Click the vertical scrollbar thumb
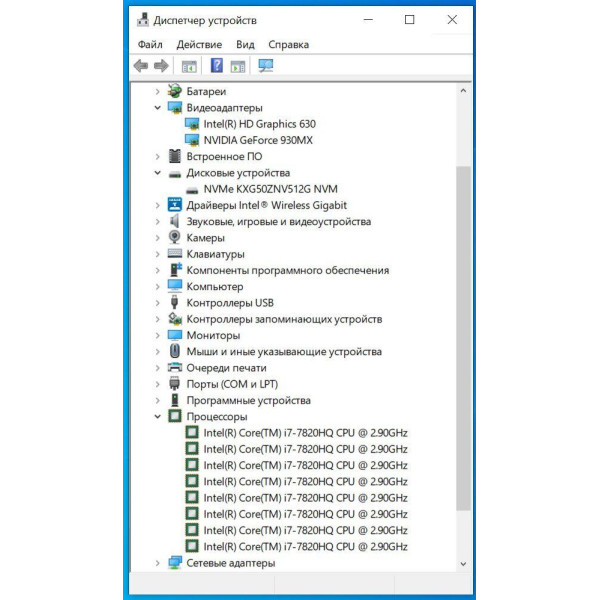Screen dimensions: 600x600 coord(463,338)
